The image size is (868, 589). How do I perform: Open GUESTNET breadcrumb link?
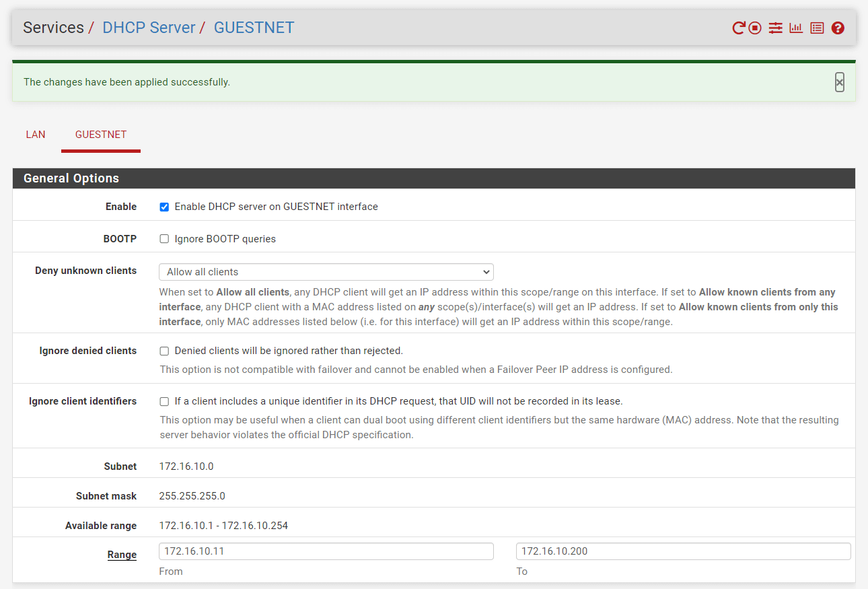pyautogui.click(x=254, y=28)
